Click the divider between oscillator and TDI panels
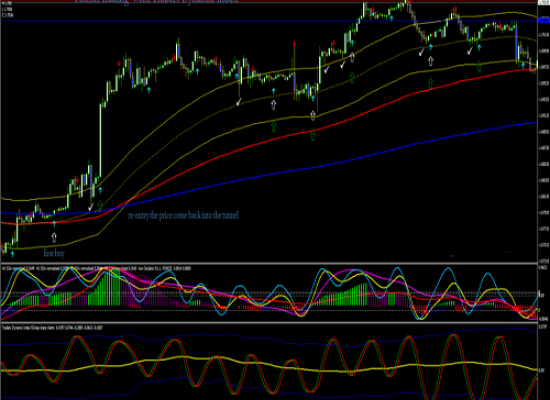Screen dimensions: 550x400 269,323
